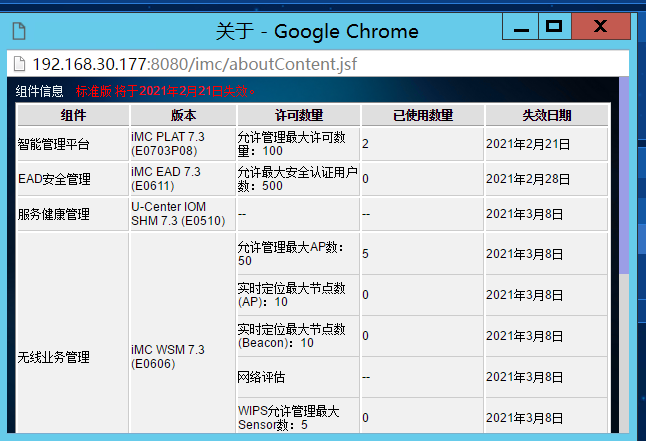Click the 版本 column header
The width and height of the screenshot is (646, 441).
(x=183, y=115)
